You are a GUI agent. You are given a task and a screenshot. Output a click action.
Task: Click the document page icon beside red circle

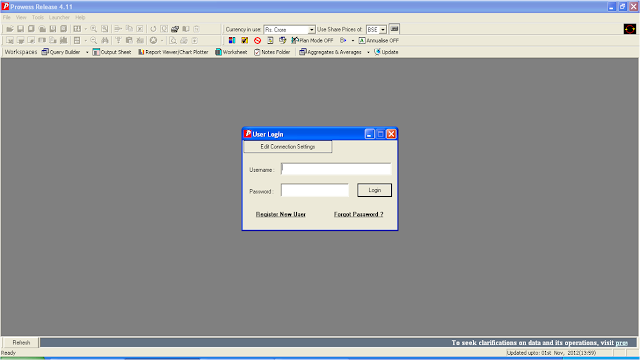(270, 40)
